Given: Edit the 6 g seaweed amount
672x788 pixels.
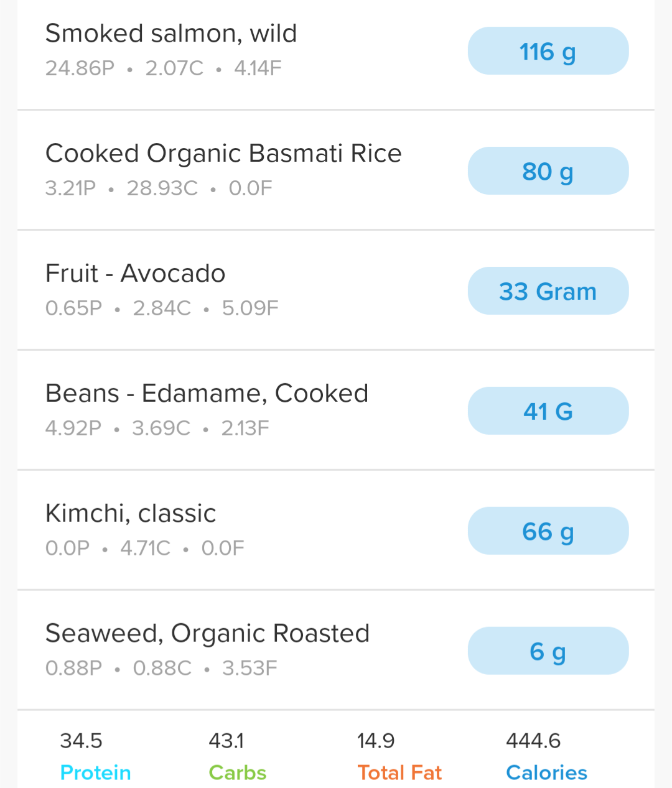Looking at the screenshot, I should coord(548,651).
